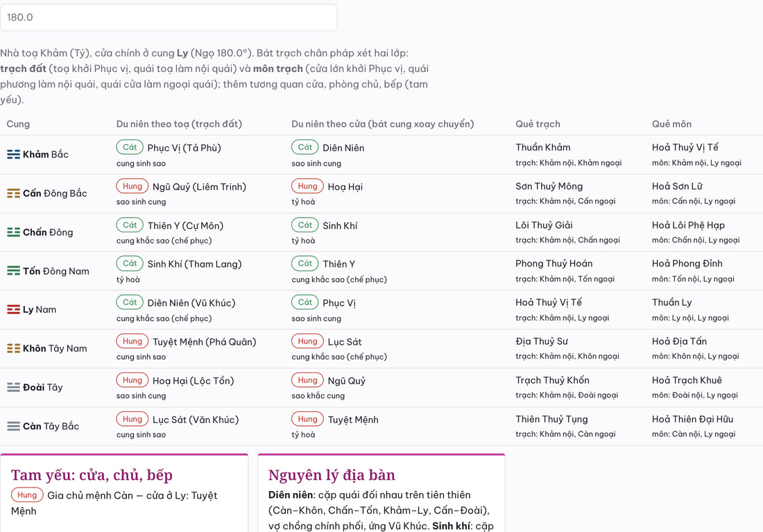Viewport: 763px width, 532px height.
Task: Select the Tốn trigram icon
Action: 14,271
